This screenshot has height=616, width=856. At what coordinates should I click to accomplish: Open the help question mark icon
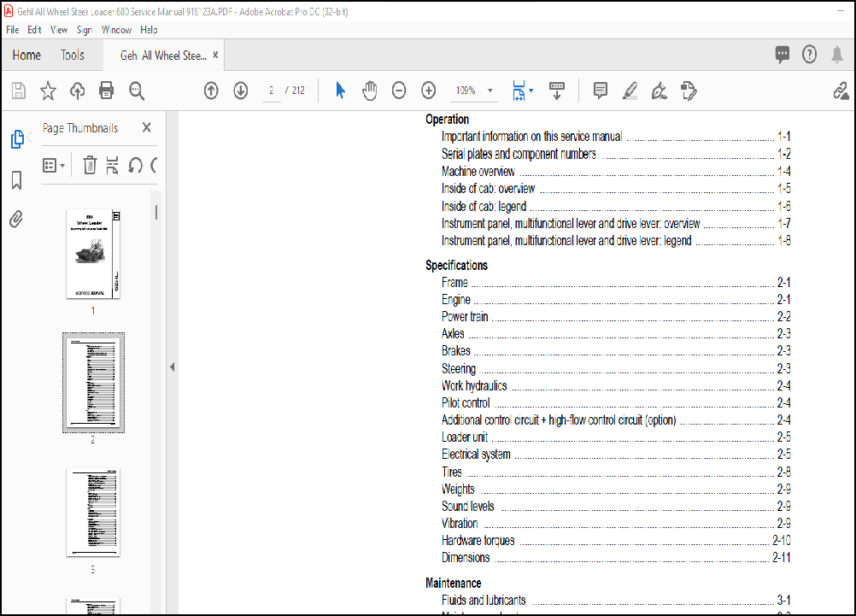pos(810,54)
